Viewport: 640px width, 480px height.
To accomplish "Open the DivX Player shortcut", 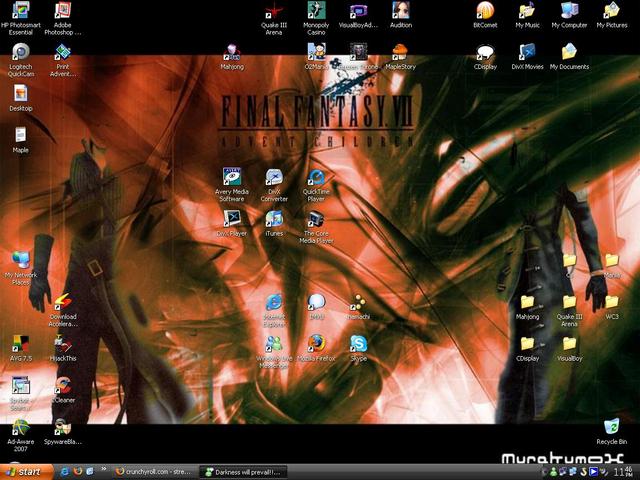I will click(x=232, y=223).
